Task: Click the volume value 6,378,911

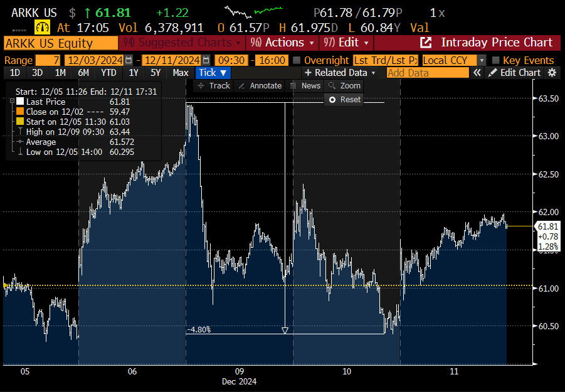Action: click(x=174, y=28)
